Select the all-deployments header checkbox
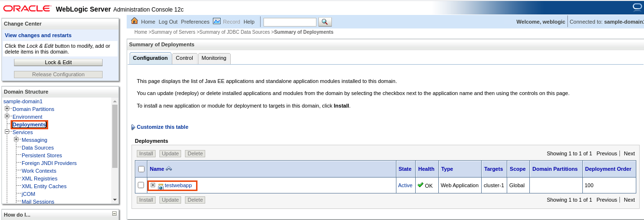 [141, 169]
